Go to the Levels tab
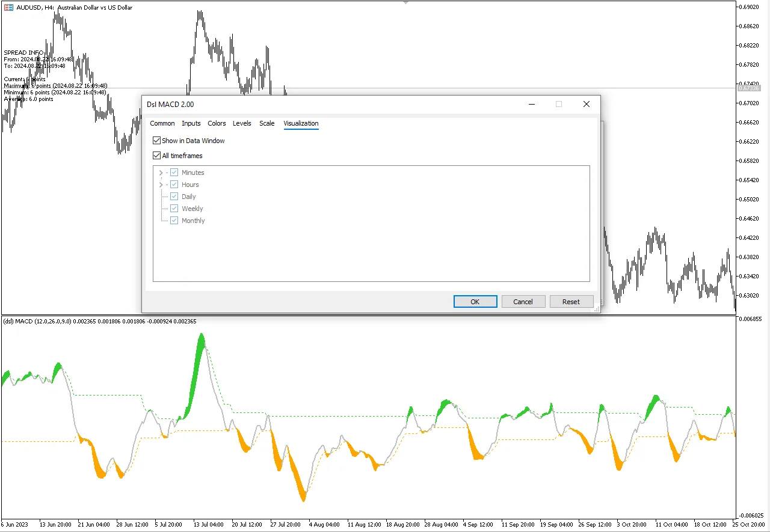Screen dimensions: 770x532 pos(242,123)
